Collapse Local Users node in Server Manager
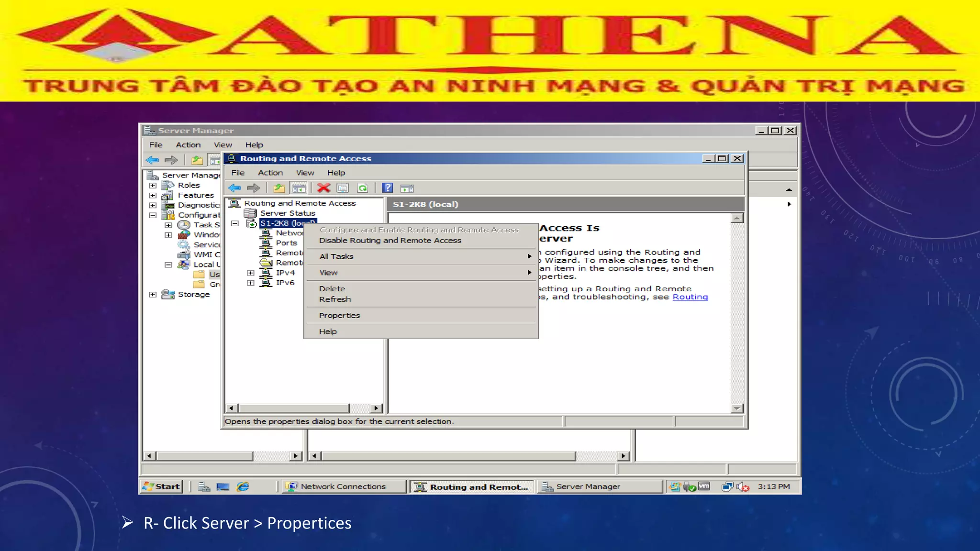Viewport: 980px width, 551px height. click(168, 265)
